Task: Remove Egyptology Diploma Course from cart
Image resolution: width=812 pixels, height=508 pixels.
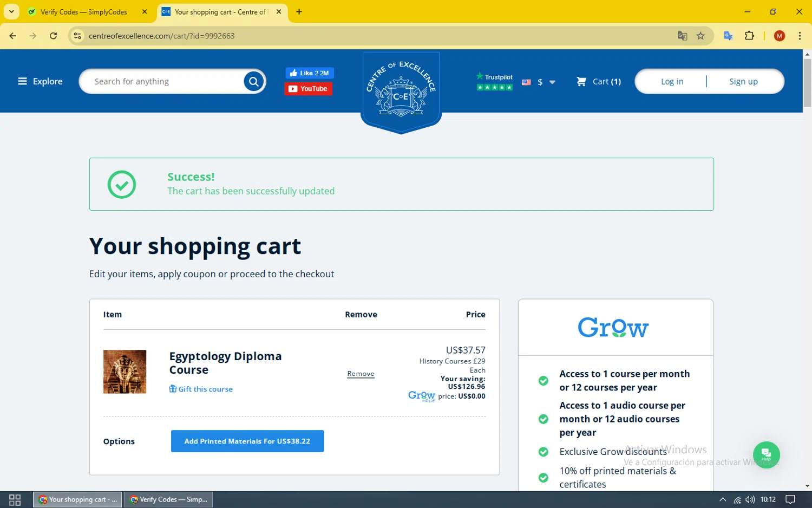Action: point(361,374)
